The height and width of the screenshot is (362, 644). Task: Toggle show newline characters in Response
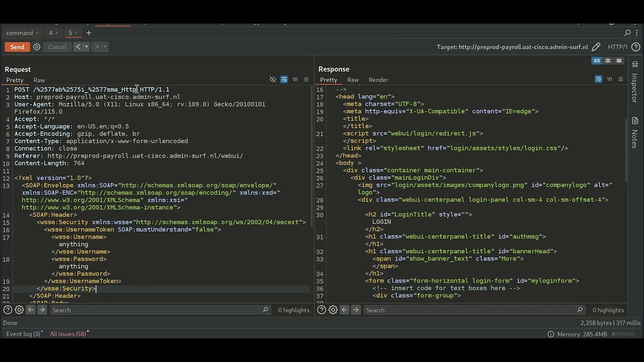tap(610, 79)
